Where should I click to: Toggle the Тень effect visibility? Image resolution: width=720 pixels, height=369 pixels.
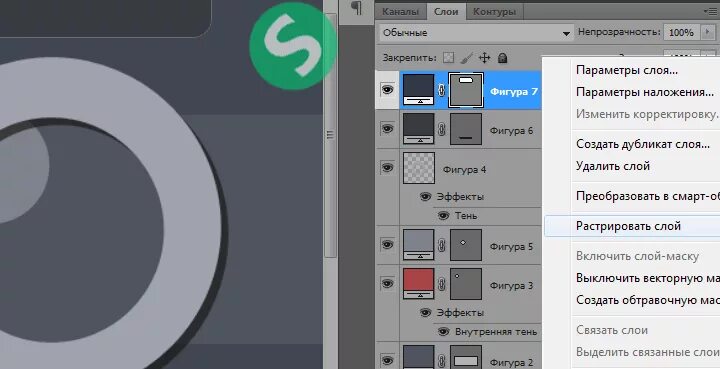pyautogui.click(x=443, y=216)
